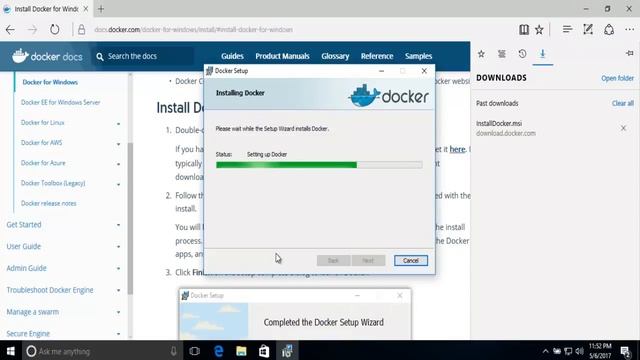This screenshot has height=360, width=640.
Task: Open Glossary in docs header
Action: click(x=335, y=56)
